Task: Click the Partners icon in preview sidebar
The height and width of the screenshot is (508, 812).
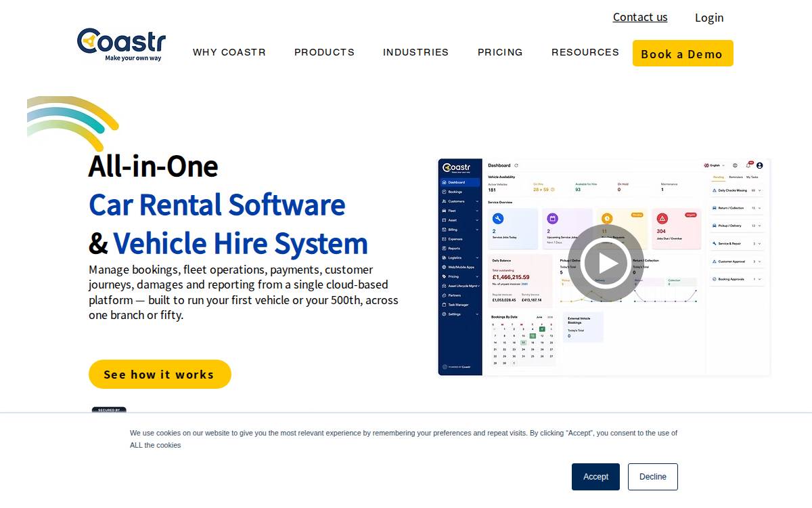Action: click(x=444, y=295)
